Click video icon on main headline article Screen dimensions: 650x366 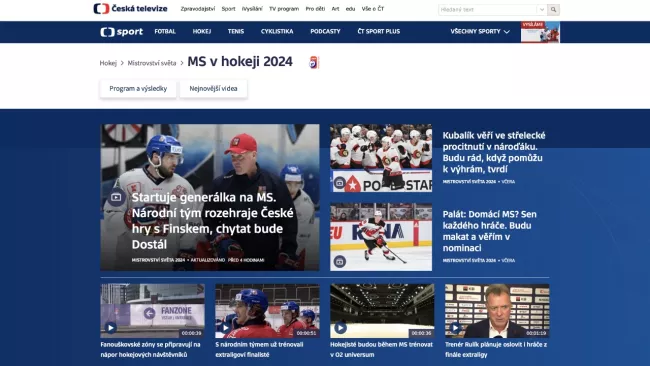pos(116,197)
